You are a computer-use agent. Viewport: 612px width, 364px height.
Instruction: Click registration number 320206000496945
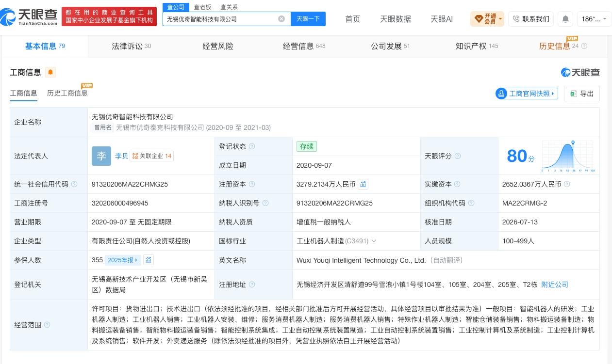(120, 203)
